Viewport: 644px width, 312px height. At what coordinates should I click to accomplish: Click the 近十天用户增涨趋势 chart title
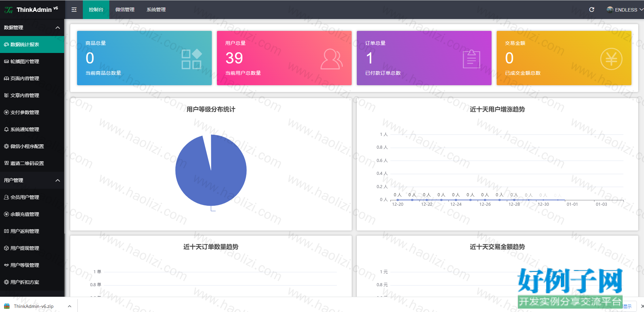[x=497, y=109]
